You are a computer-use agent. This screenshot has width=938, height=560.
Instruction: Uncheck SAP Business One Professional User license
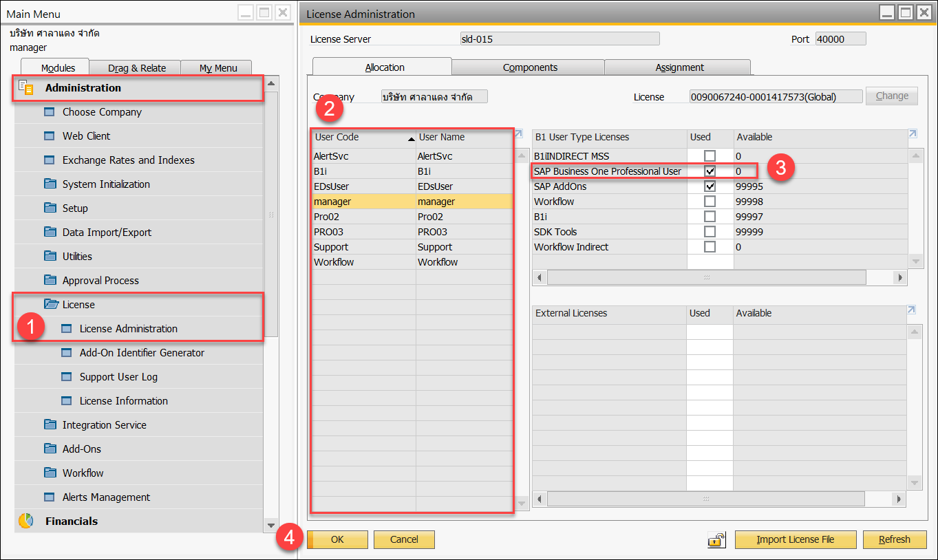[710, 171]
